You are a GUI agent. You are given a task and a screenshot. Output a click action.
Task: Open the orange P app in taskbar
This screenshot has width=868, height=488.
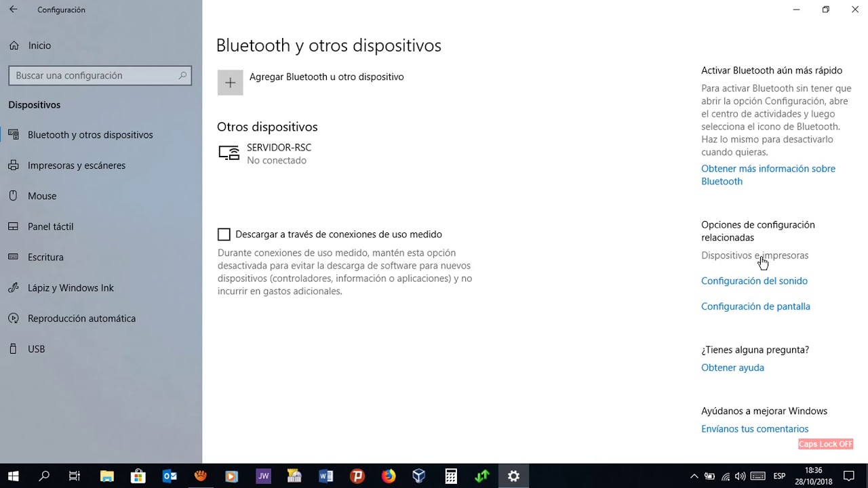point(357,476)
